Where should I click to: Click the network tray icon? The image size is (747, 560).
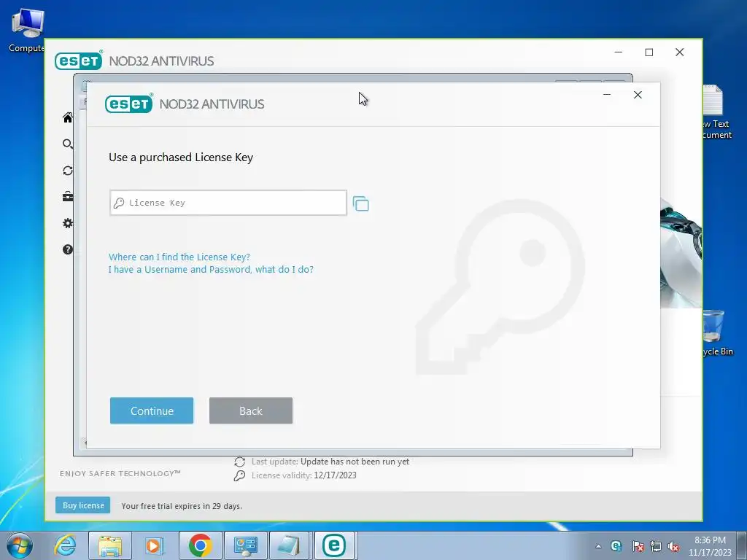click(656, 546)
